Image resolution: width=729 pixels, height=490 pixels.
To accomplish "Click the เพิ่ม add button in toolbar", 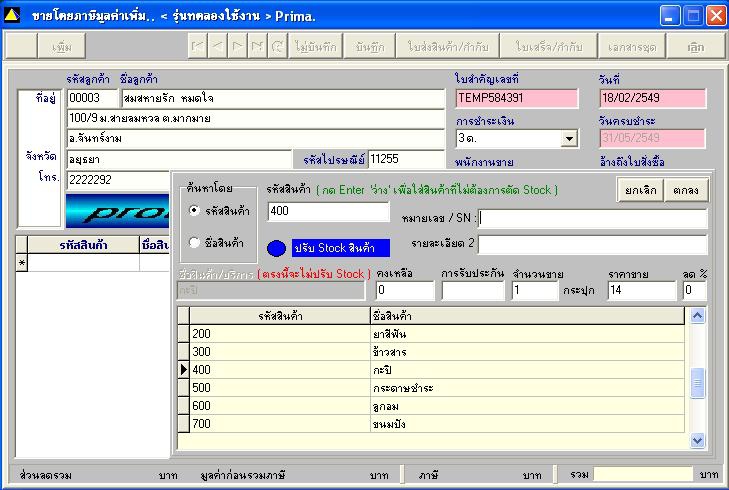I will click(x=62, y=47).
